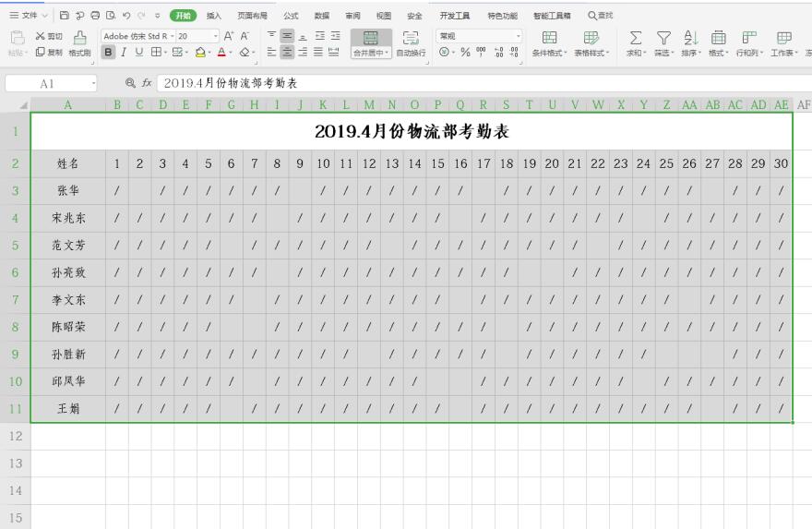The image size is (812, 529).
Task: Justify text in the cell
Action: pos(318,52)
